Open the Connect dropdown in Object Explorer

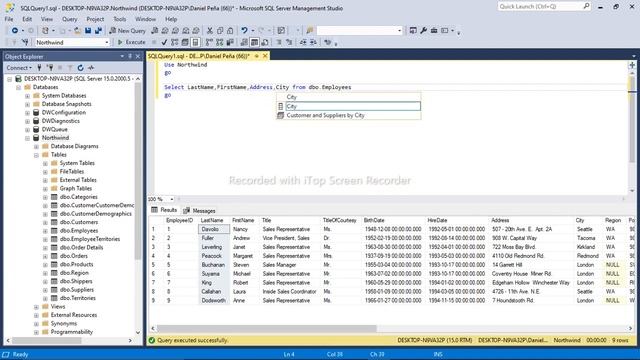click(19, 68)
